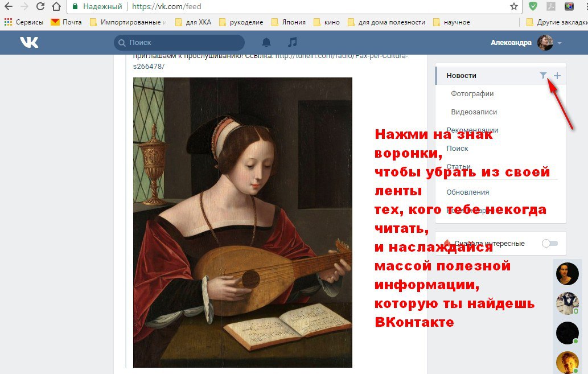Viewport: 588px width, 374px height.
Task: Go back using the browser back arrow
Action: 8,6
